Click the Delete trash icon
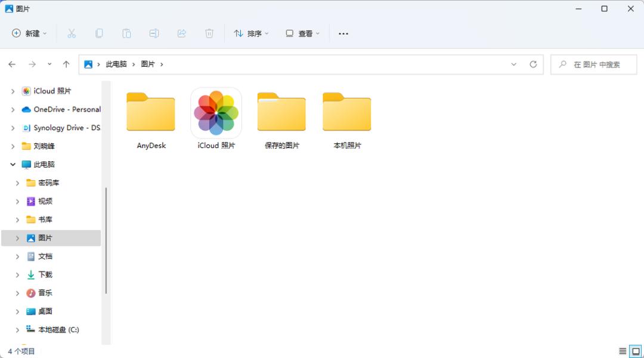Image resolution: width=644 pixels, height=358 pixels. [209, 33]
